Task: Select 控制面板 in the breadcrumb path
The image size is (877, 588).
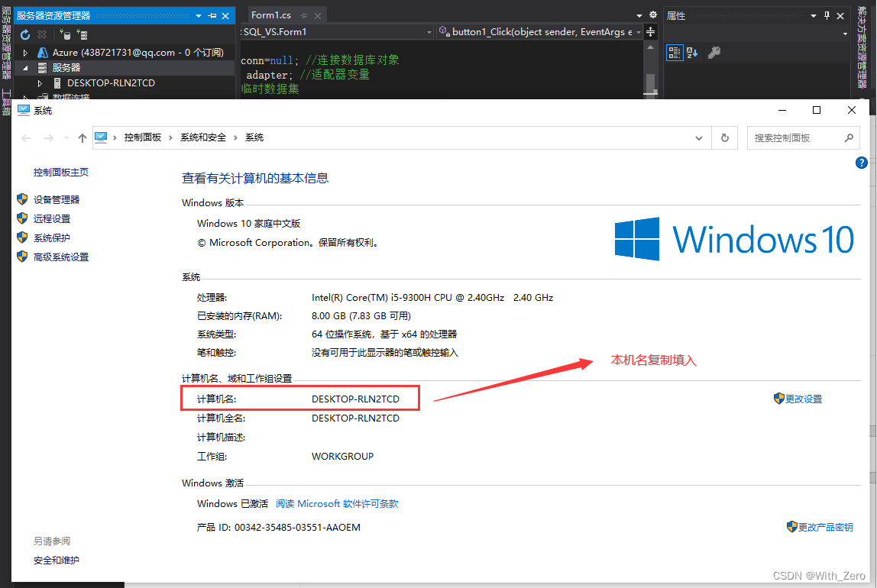Action: [x=143, y=137]
